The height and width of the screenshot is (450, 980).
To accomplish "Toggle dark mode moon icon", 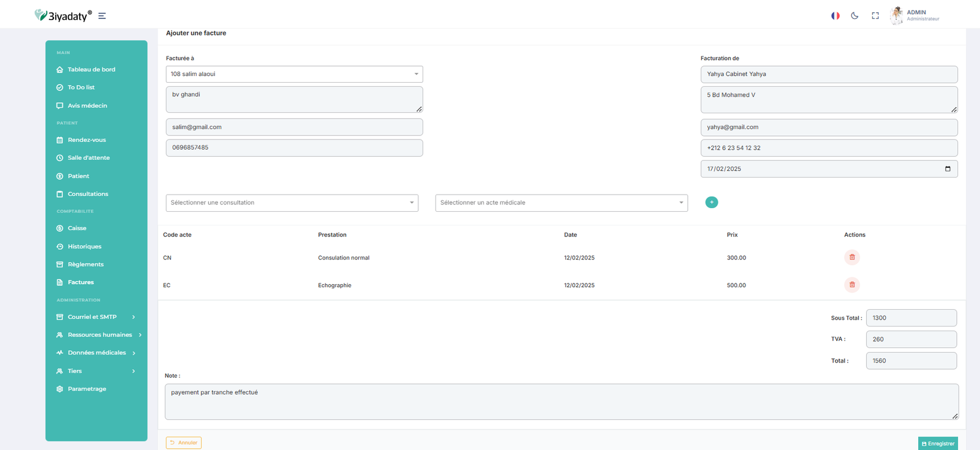I will [x=854, y=16].
